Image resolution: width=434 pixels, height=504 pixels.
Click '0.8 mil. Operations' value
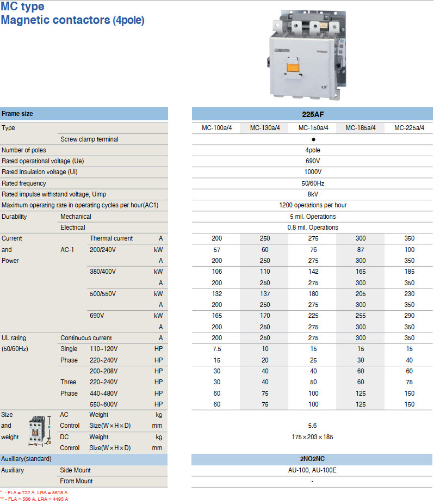pos(313,228)
